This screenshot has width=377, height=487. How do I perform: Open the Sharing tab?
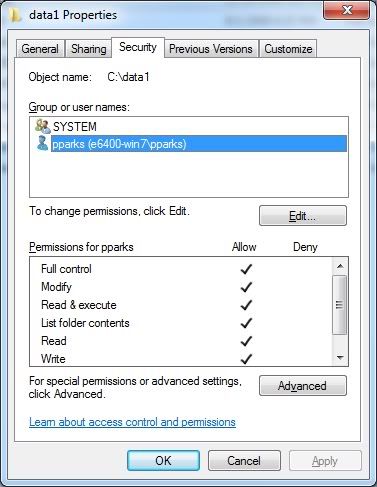[89, 49]
